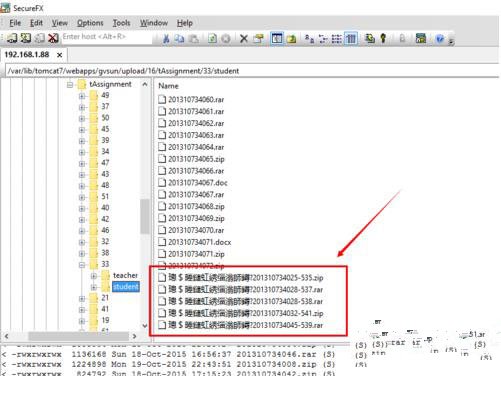Click the red Disconnect toolbar icon

(x=53, y=38)
